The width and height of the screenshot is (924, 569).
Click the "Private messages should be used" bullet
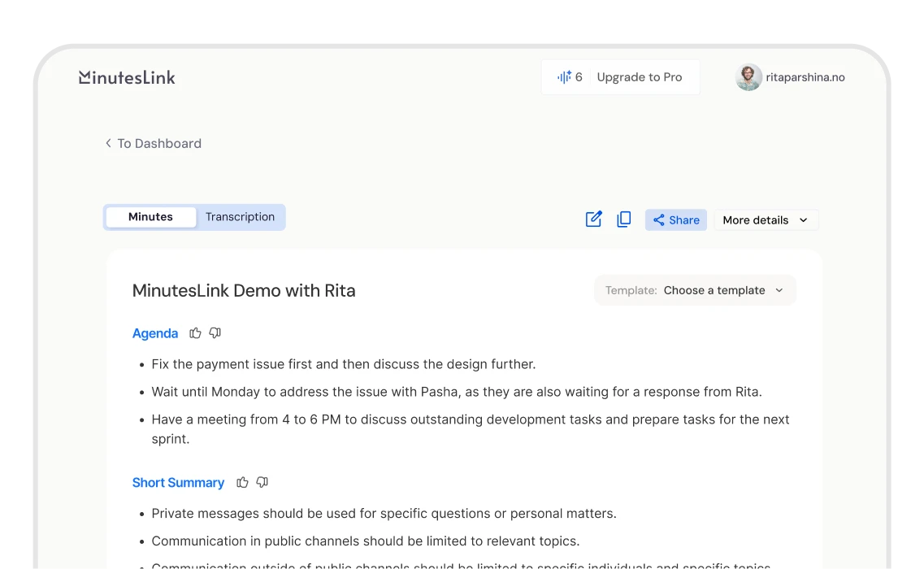(x=384, y=513)
